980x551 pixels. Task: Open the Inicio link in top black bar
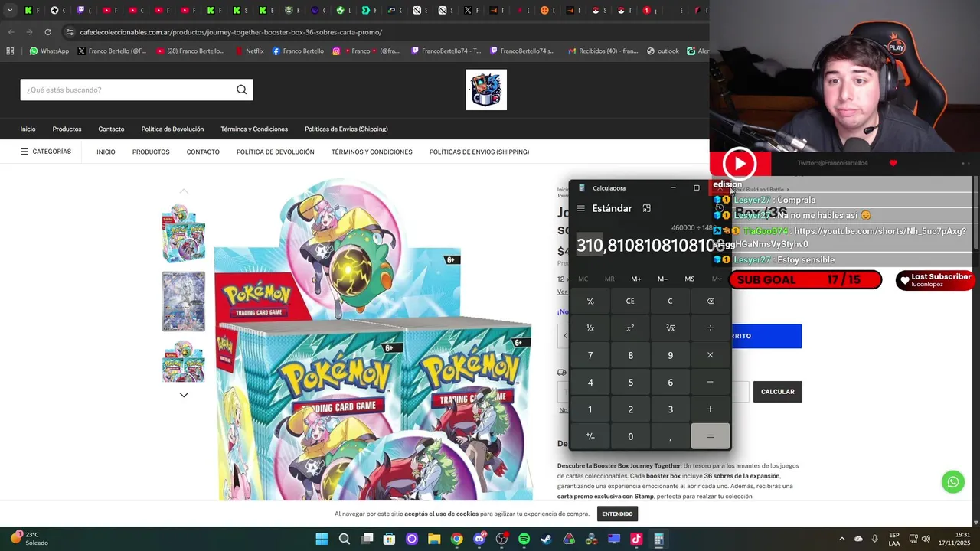click(28, 129)
